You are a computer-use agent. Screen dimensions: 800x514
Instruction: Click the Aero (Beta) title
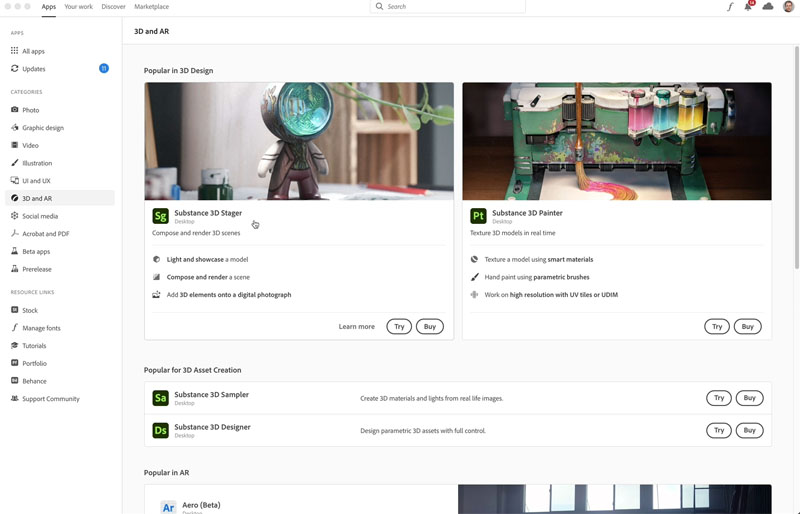(202, 505)
